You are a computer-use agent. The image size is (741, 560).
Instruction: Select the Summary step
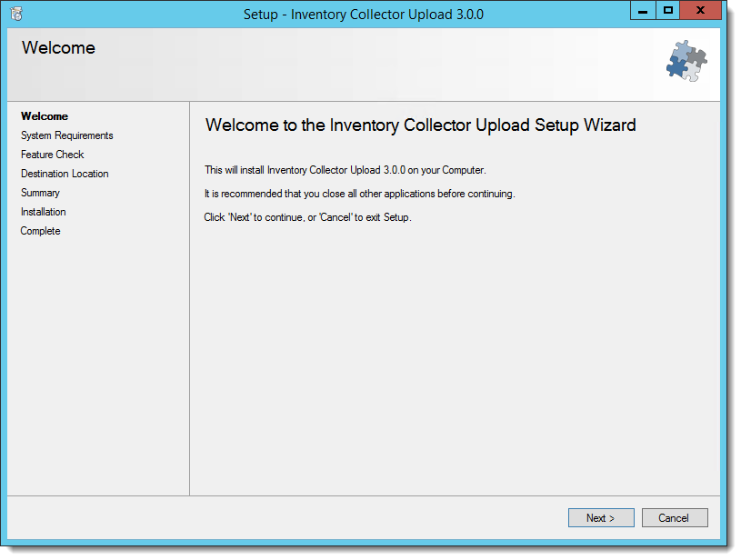40,193
